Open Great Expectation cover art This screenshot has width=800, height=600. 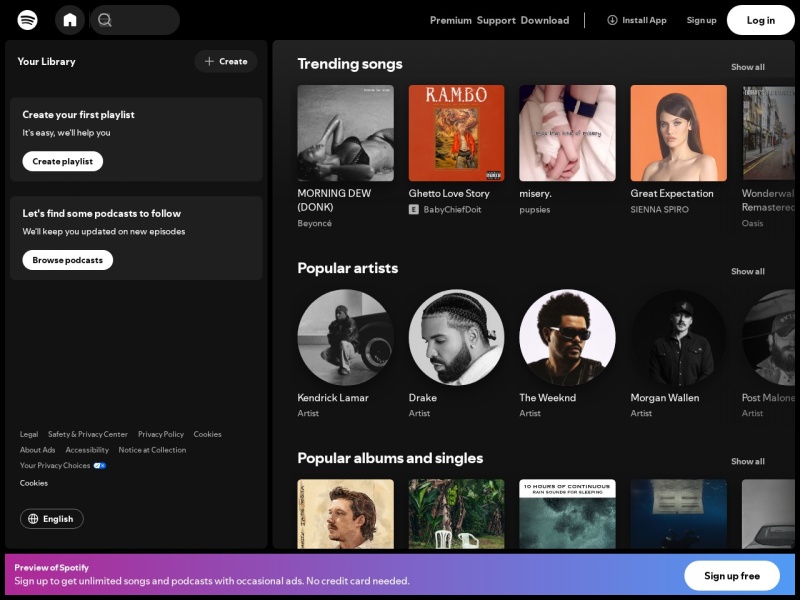(x=679, y=133)
